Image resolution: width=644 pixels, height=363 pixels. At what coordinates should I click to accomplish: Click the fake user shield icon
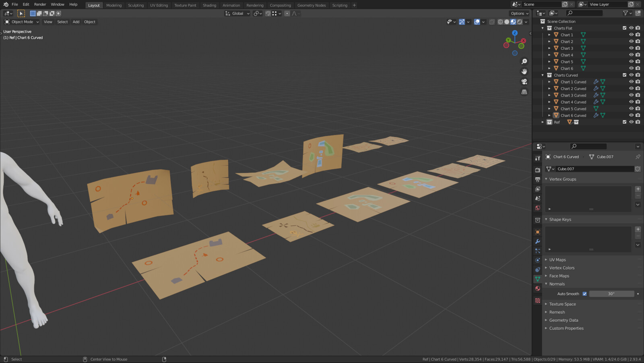point(638,169)
